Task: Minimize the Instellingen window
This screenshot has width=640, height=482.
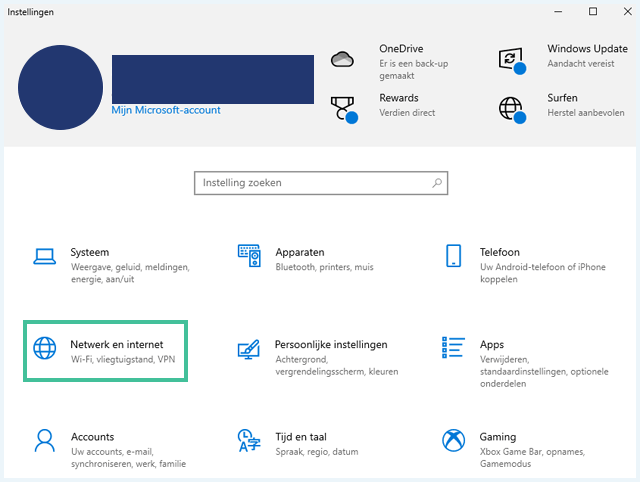Action: pyautogui.click(x=558, y=11)
